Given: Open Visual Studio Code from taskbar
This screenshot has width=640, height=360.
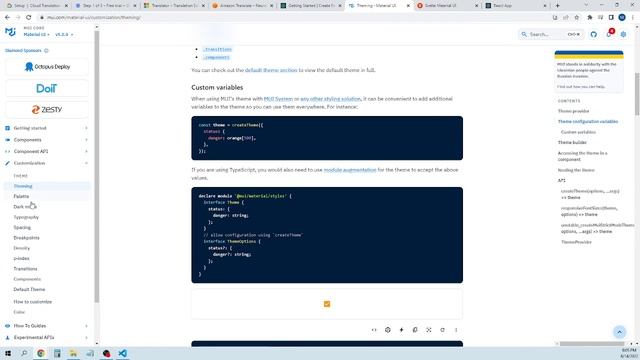Looking at the screenshot, I should 122,353.
